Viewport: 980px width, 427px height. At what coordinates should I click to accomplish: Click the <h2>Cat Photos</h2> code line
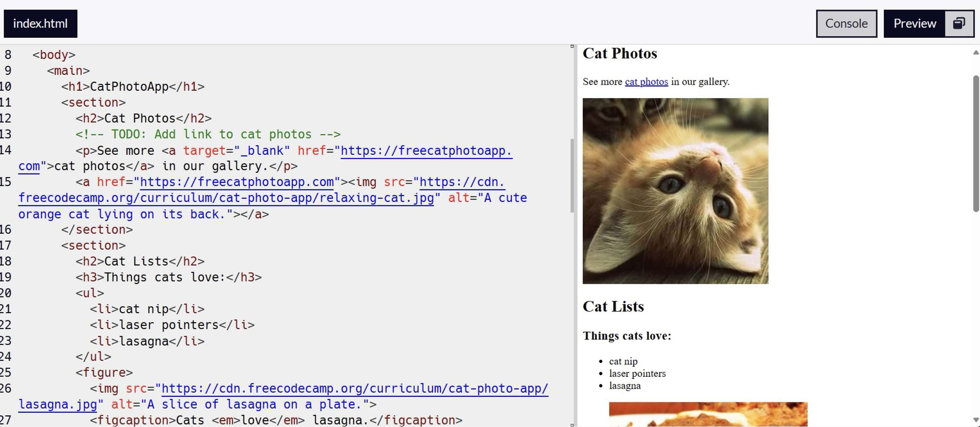click(x=143, y=118)
